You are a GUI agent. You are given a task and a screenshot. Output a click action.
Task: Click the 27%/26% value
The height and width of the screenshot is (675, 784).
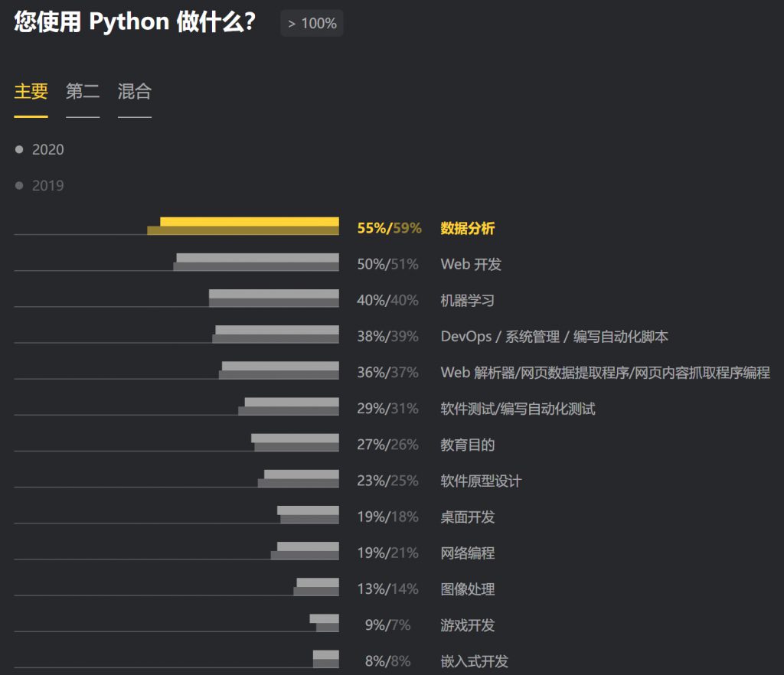point(387,445)
